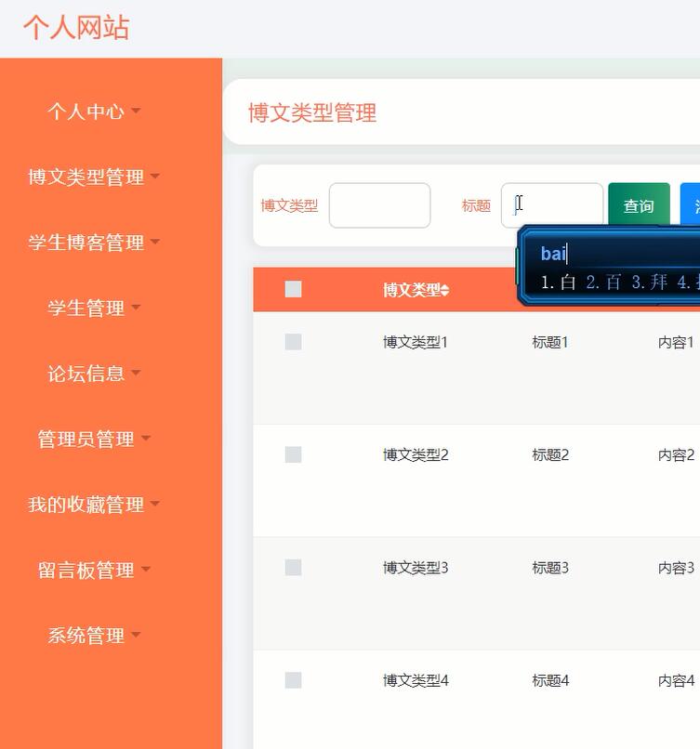
Task: Focus the 标题 search input field
Action: coord(551,205)
